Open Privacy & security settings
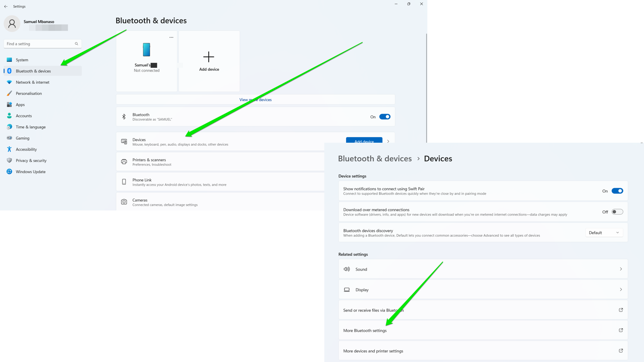Viewport: 644px width, 362px height. [x=42, y=160]
